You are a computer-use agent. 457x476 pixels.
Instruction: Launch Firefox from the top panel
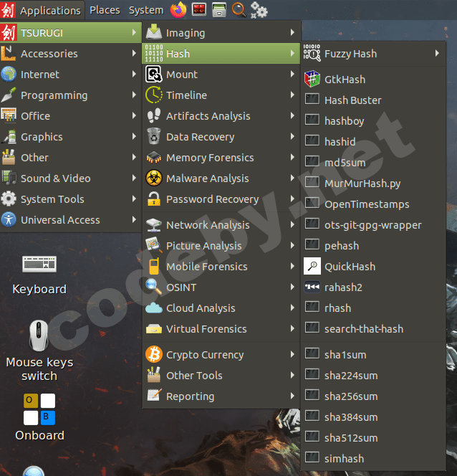[178, 10]
